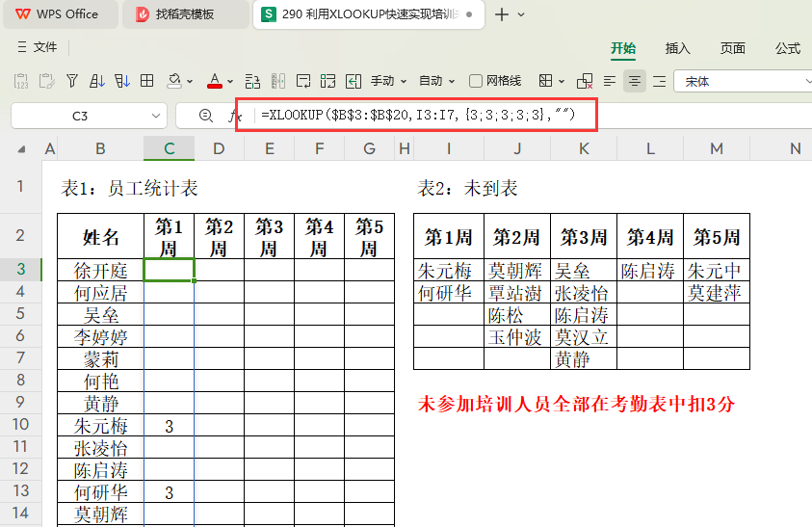
Task: Open the 自动 dropdown
Action: coord(436,81)
